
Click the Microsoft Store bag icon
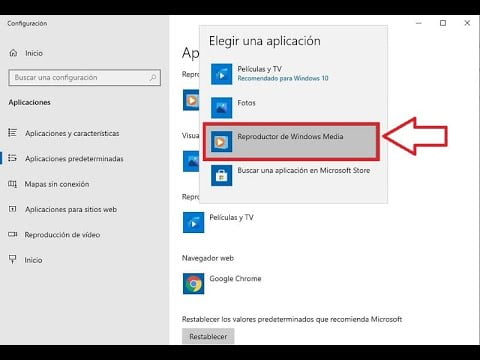point(222,175)
